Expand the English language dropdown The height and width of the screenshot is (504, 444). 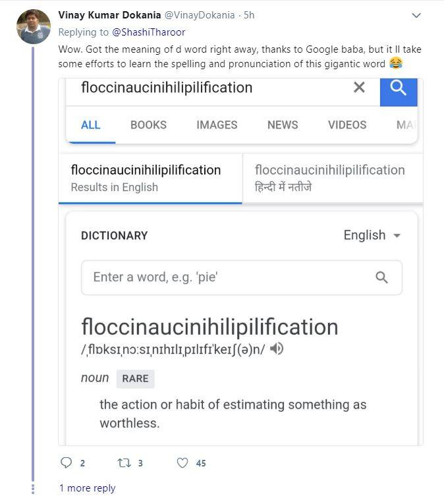(x=372, y=235)
